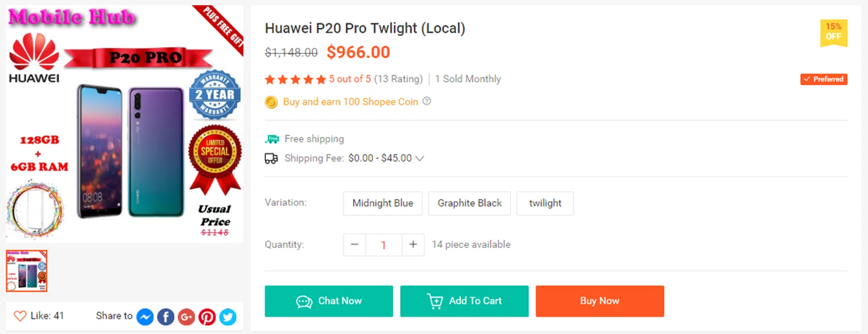Image resolution: width=868 pixels, height=334 pixels.
Task: Select the small product thumbnail image
Action: click(x=27, y=271)
